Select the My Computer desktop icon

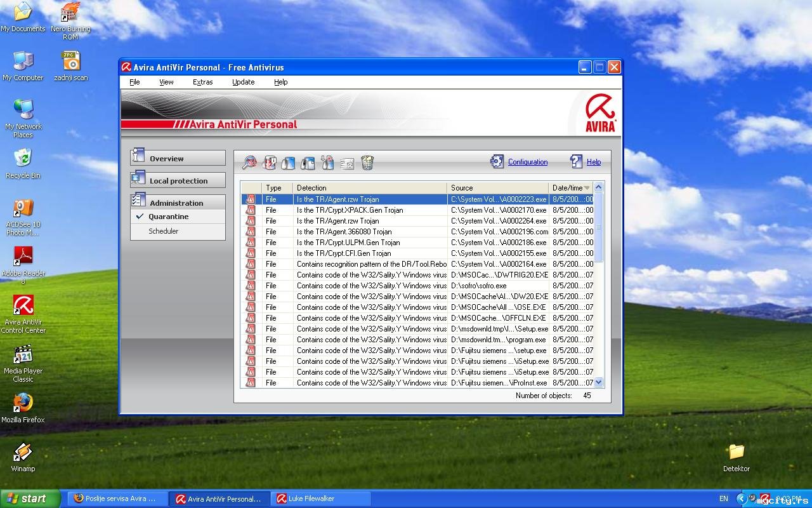[23, 66]
